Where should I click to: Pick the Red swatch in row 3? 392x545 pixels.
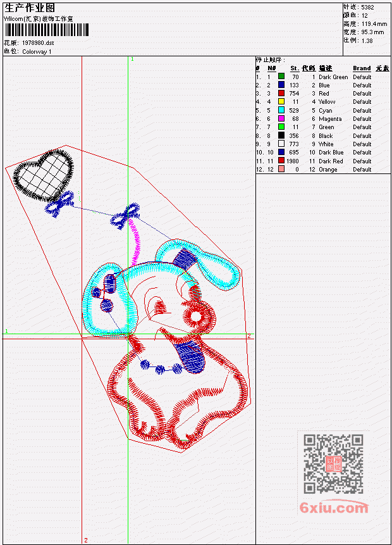[281, 93]
